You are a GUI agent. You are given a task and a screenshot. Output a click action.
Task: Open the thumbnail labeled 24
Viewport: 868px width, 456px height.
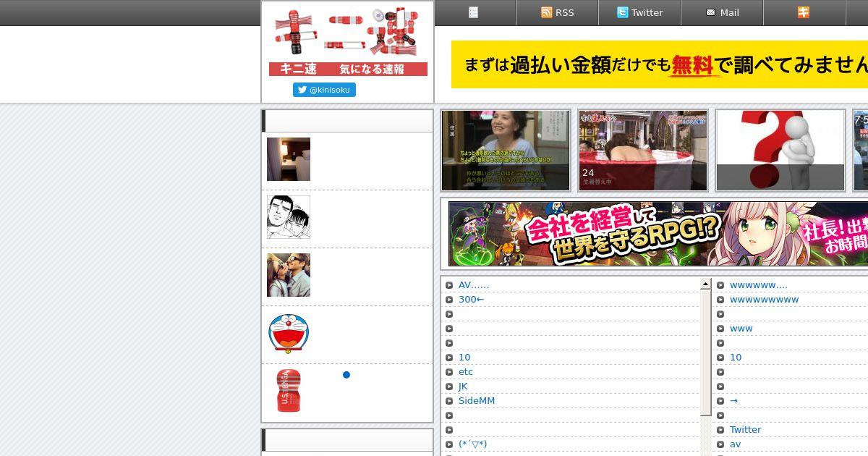(x=643, y=151)
